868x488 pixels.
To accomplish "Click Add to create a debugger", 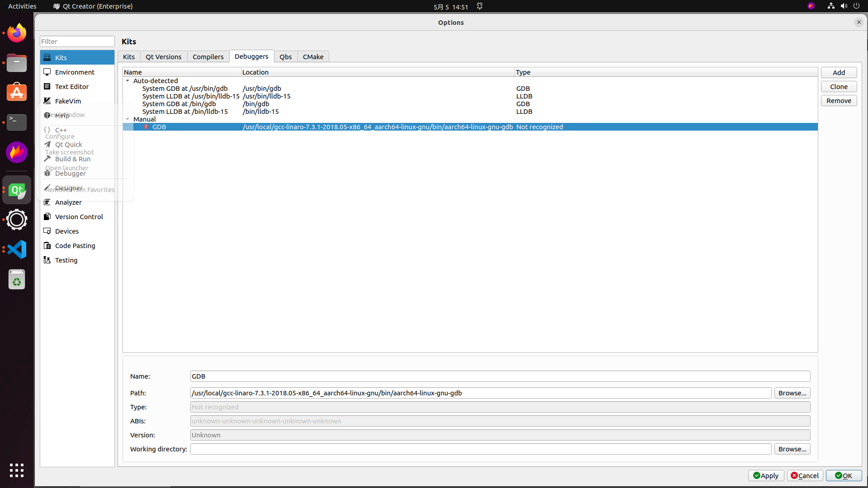I will pos(839,73).
